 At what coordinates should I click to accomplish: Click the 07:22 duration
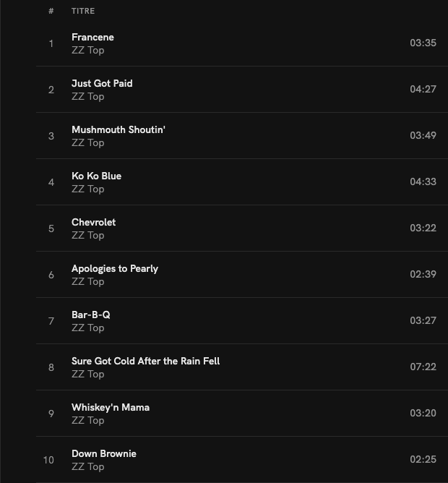point(423,367)
